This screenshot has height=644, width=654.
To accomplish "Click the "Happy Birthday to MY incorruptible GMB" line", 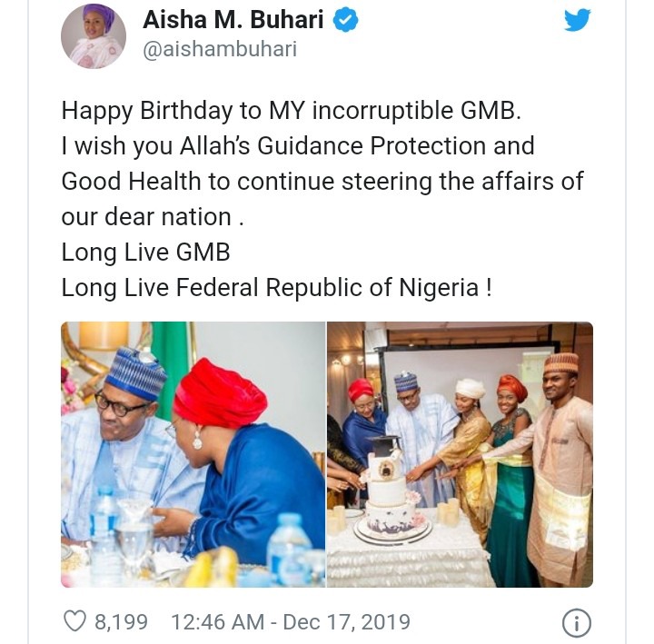I will [x=291, y=111].
